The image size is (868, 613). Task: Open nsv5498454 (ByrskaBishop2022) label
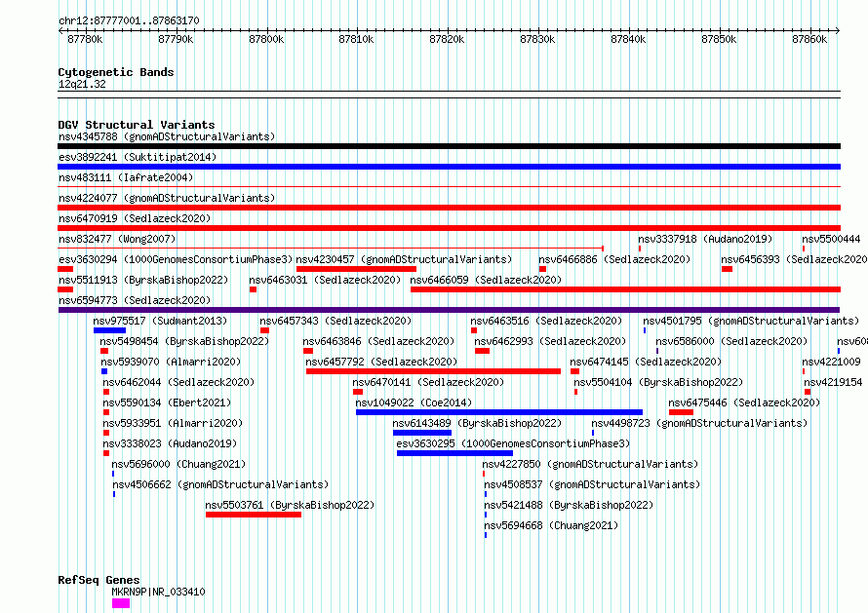(x=184, y=341)
